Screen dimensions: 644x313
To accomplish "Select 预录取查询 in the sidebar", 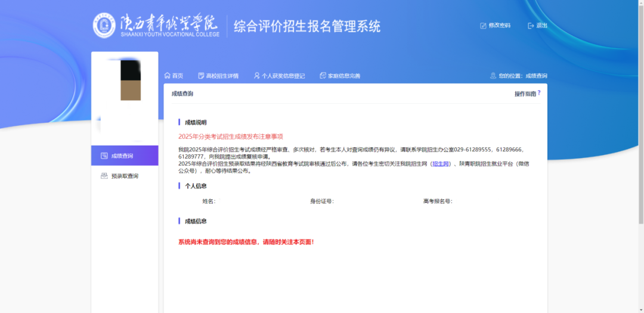I will point(125,176).
